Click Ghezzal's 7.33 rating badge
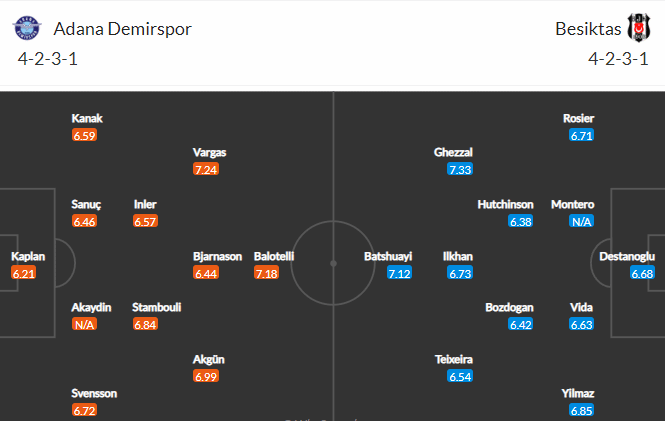Image resolution: width=665 pixels, height=421 pixels. coord(460,170)
